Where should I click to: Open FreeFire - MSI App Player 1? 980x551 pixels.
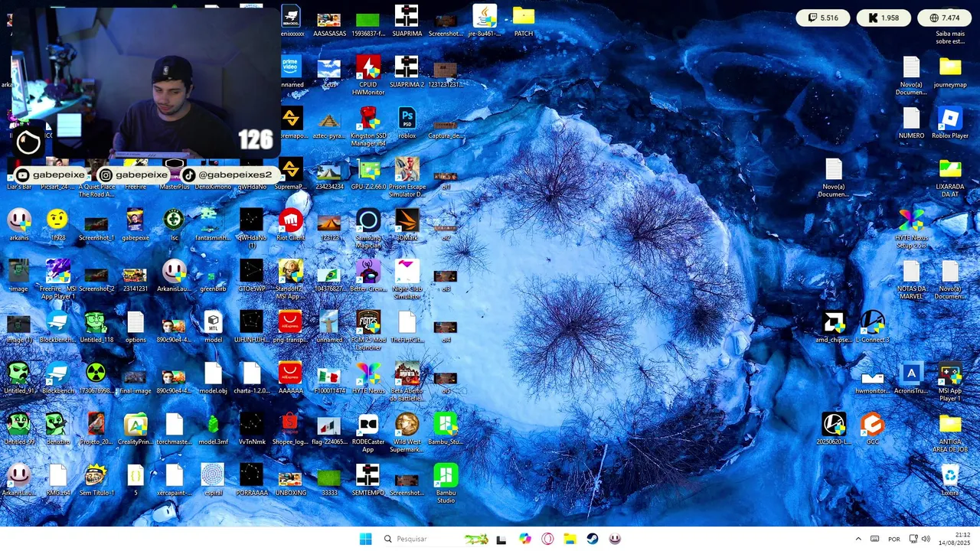click(x=57, y=279)
